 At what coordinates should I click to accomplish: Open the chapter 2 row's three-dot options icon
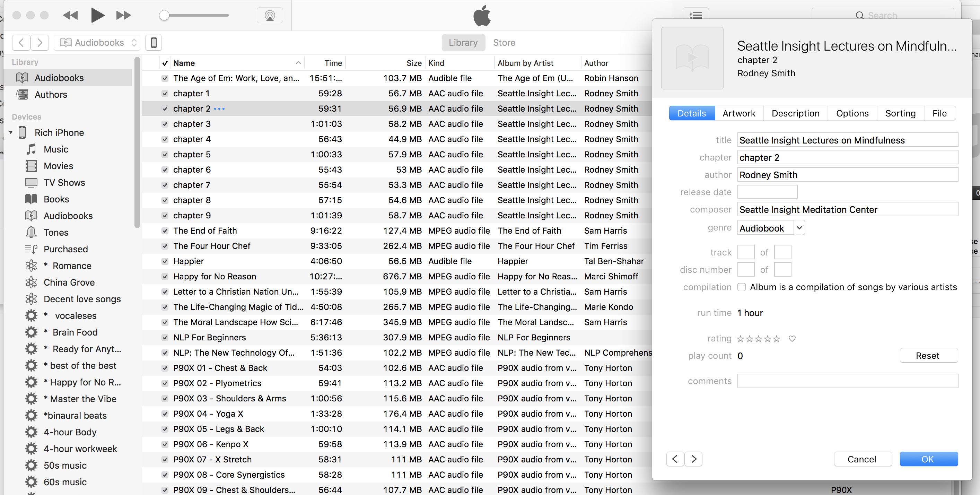219,109
